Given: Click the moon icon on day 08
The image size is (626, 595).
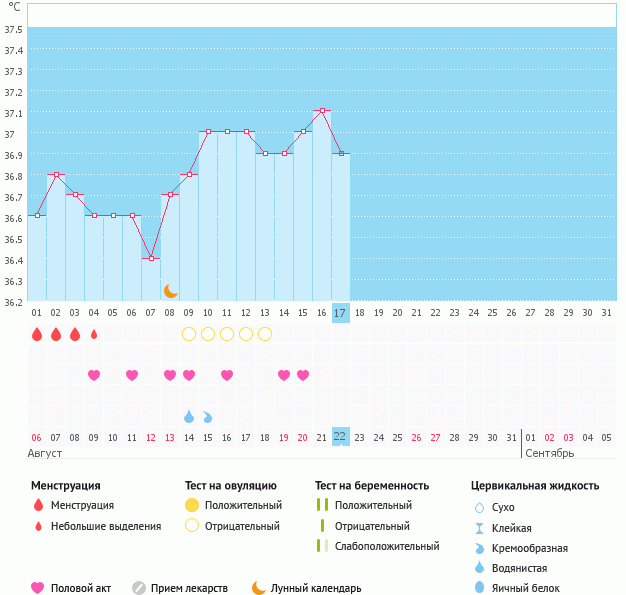Looking at the screenshot, I should click(x=171, y=290).
